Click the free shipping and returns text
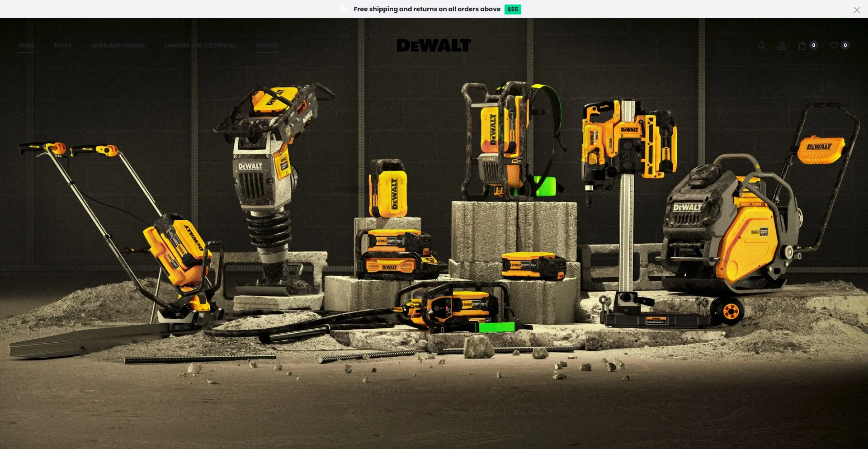Image resolution: width=868 pixels, height=449 pixels. click(x=427, y=9)
